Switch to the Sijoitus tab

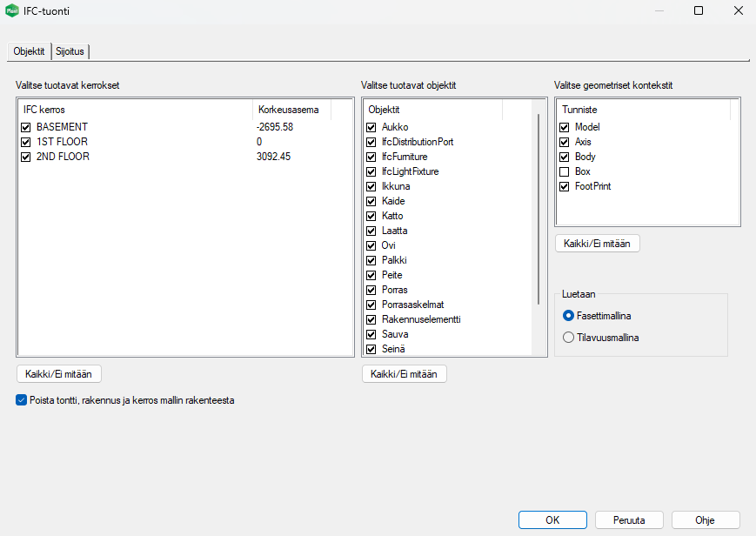tap(70, 51)
